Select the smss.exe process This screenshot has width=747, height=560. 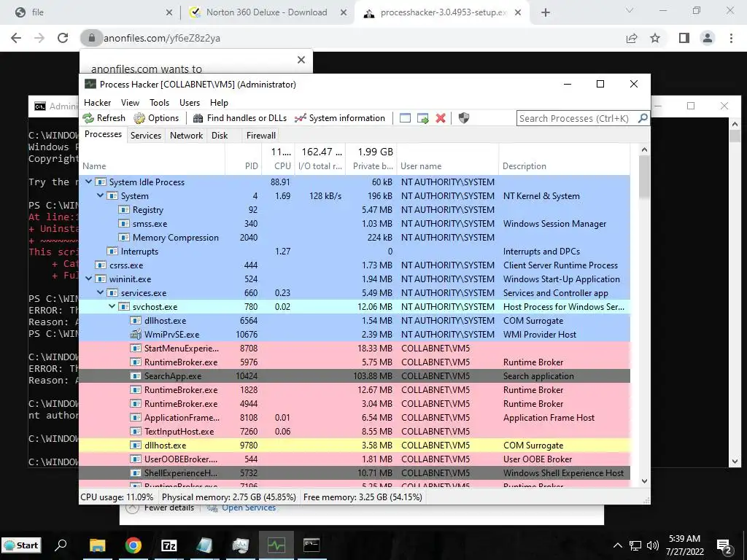point(355,223)
